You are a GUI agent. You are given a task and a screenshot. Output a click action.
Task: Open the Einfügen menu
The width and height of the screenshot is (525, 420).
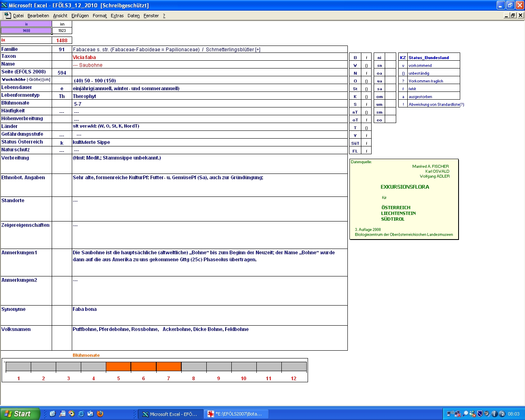(x=80, y=16)
